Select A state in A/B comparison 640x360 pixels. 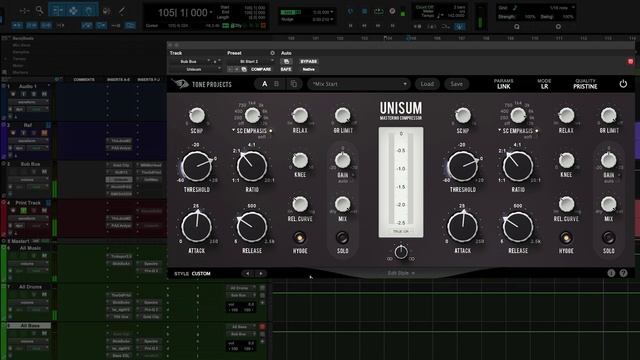264,84
